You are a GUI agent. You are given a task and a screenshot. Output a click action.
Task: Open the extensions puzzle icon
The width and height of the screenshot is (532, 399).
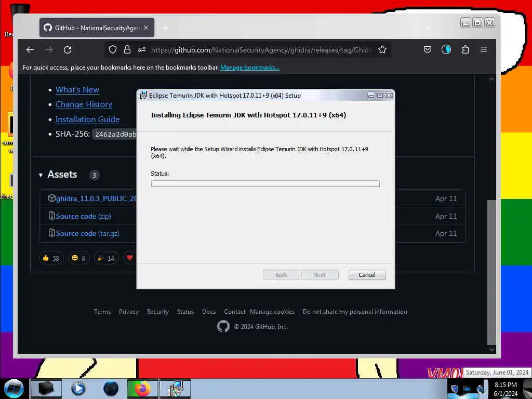[x=465, y=49]
